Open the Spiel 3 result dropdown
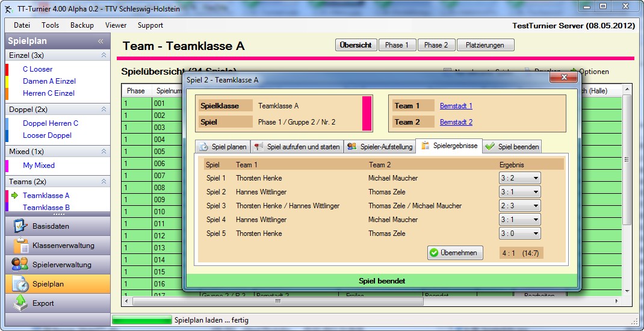 (x=535, y=206)
